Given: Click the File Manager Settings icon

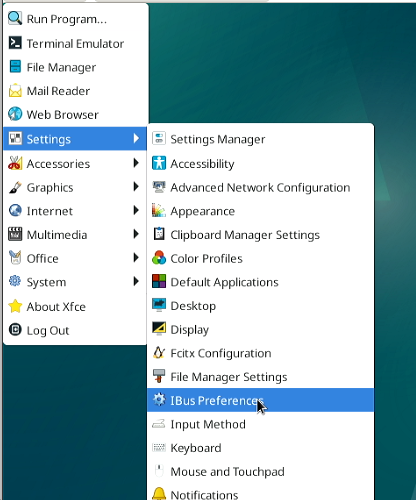Looking at the screenshot, I should 159,376.
